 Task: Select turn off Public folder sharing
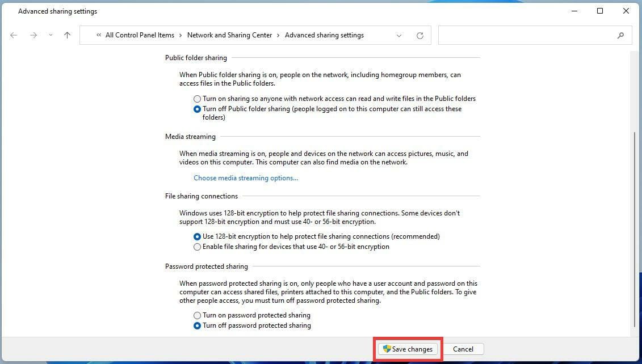197,109
